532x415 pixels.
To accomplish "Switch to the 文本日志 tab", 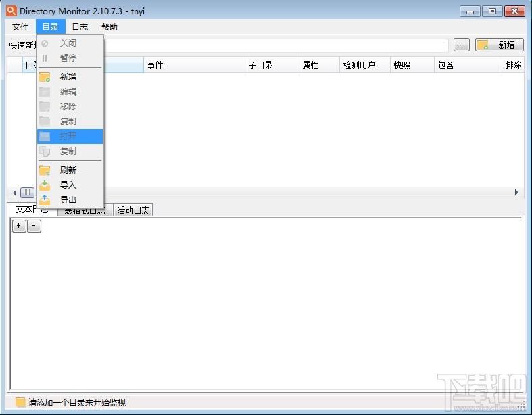I will [32, 210].
